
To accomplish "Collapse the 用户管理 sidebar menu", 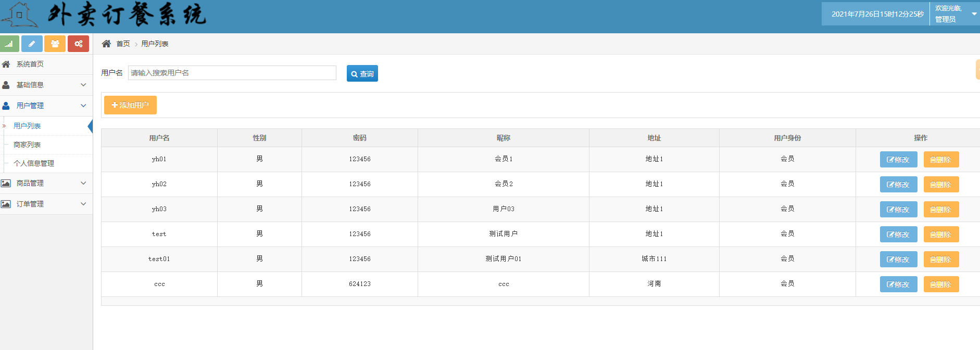I will 44,106.
